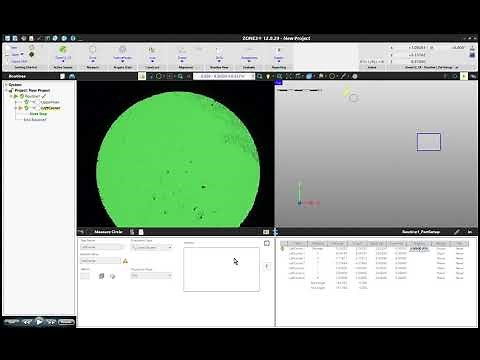
Task: Open the Acquire Data ribbon dropdown
Action: coord(123,61)
